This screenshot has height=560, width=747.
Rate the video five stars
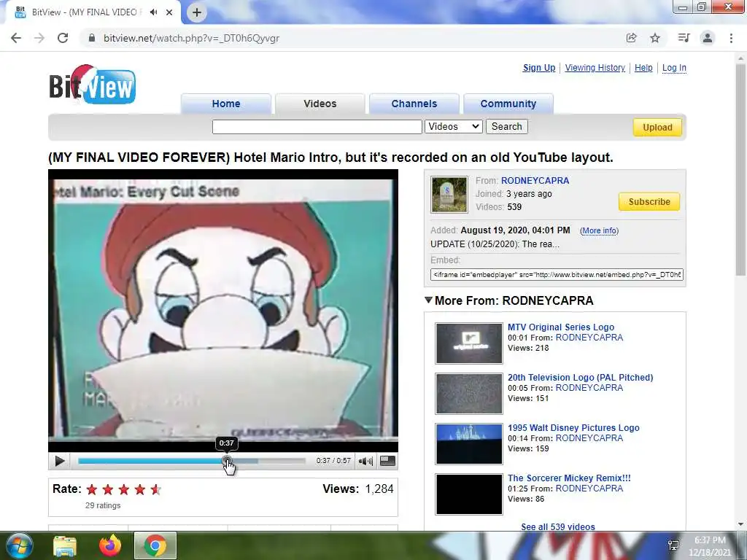pos(156,489)
